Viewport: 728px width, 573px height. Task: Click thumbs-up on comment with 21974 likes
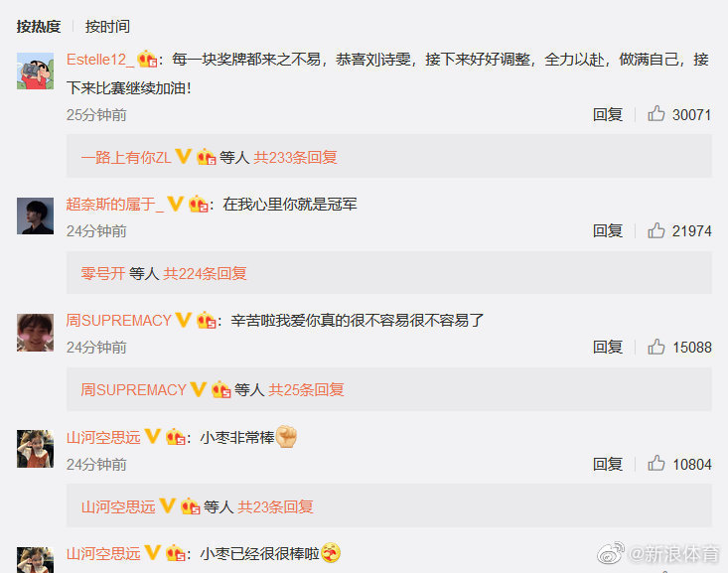(x=656, y=230)
